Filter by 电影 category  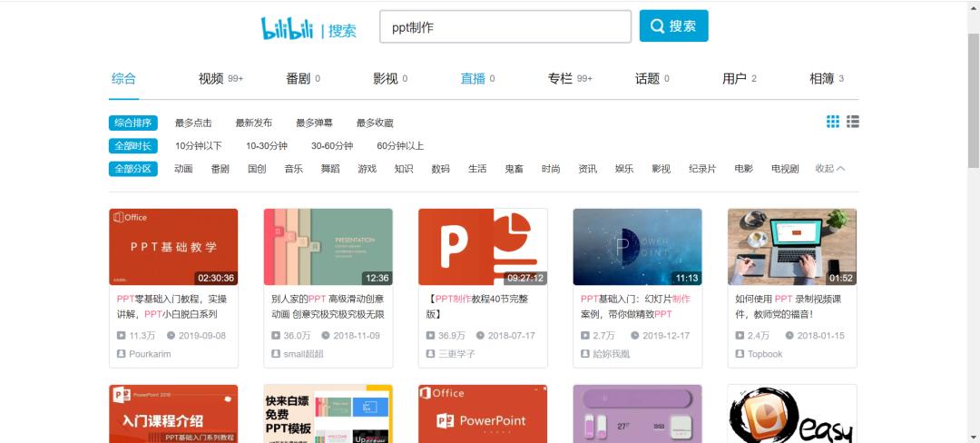click(x=744, y=169)
